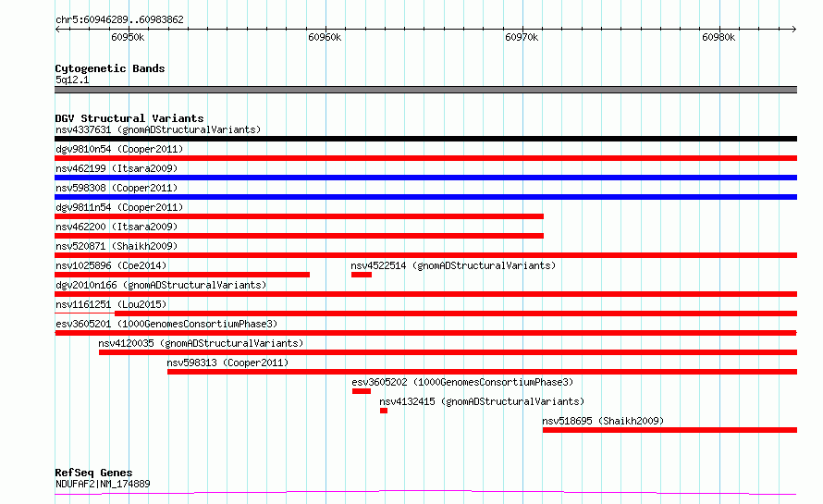Click the 60980k ruler tick label

tap(718, 37)
